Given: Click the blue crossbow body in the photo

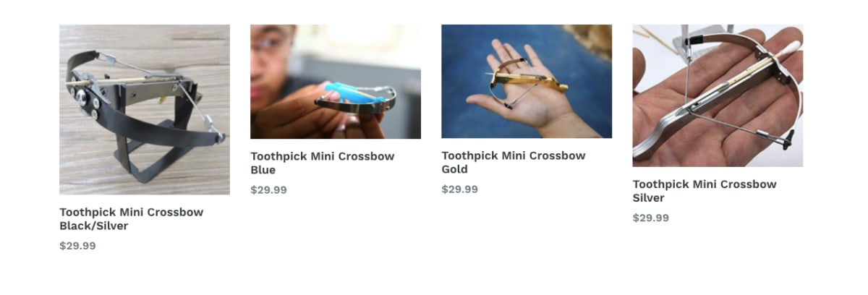Looking at the screenshot, I should click(346, 92).
